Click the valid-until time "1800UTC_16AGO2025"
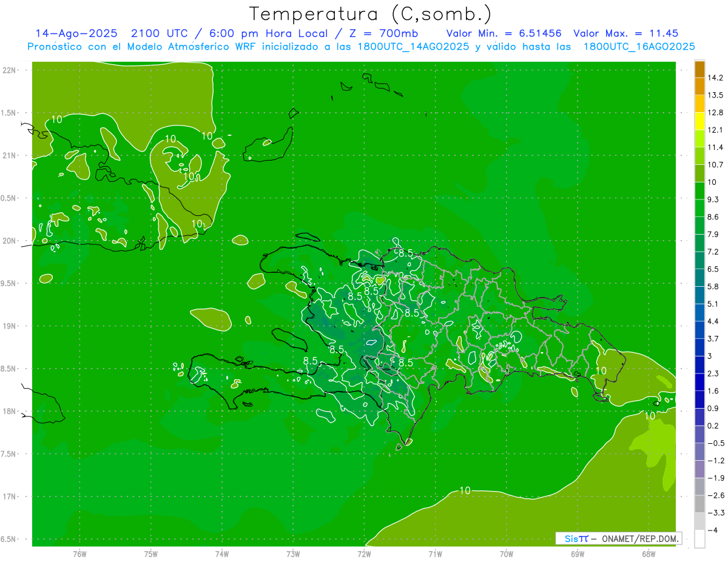728x562 pixels. tap(638, 47)
